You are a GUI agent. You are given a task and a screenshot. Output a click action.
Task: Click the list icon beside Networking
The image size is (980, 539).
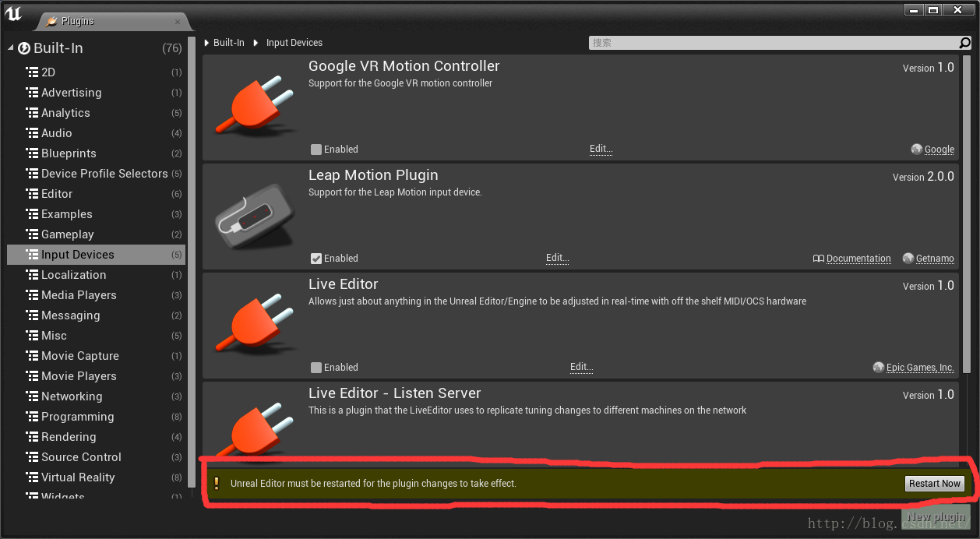click(x=32, y=396)
